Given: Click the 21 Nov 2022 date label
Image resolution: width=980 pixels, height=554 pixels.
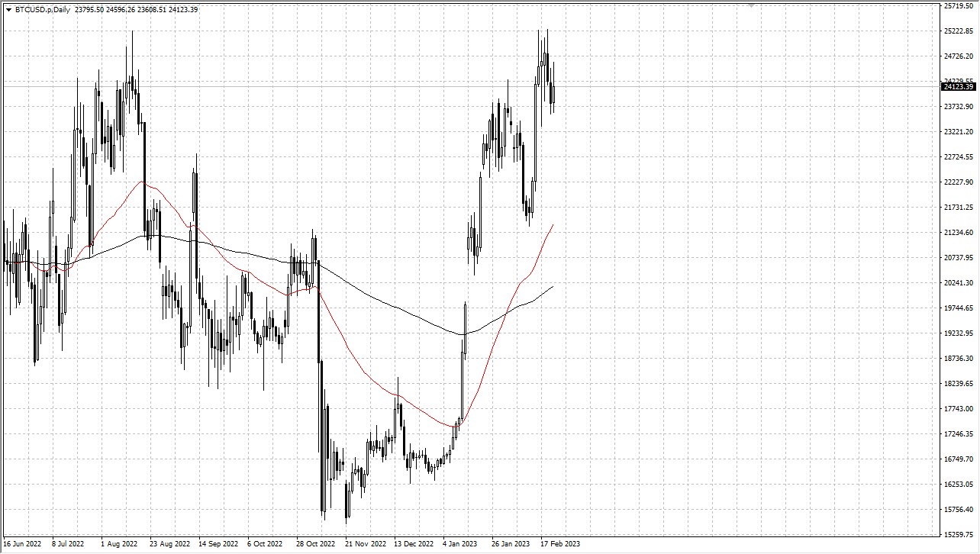Looking at the screenshot, I should (x=364, y=544).
